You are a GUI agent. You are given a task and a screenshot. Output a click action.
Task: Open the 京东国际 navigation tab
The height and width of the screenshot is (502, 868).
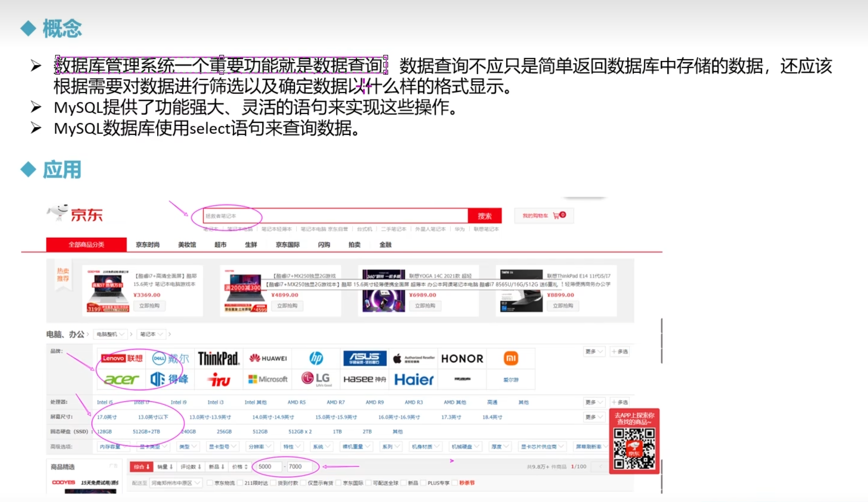[x=287, y=245]
